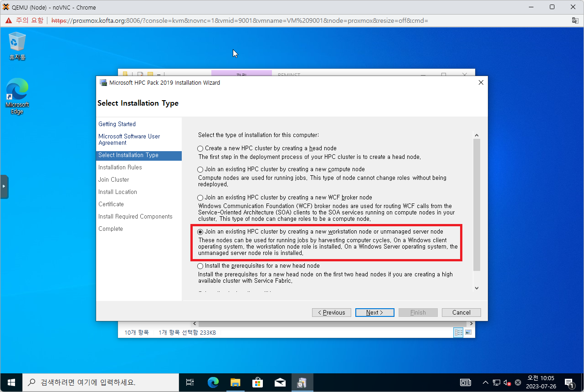Viewport: 584px width, 392px height.
Task: Select install prerequisites for head node
Action: click(x=200, y=266)
